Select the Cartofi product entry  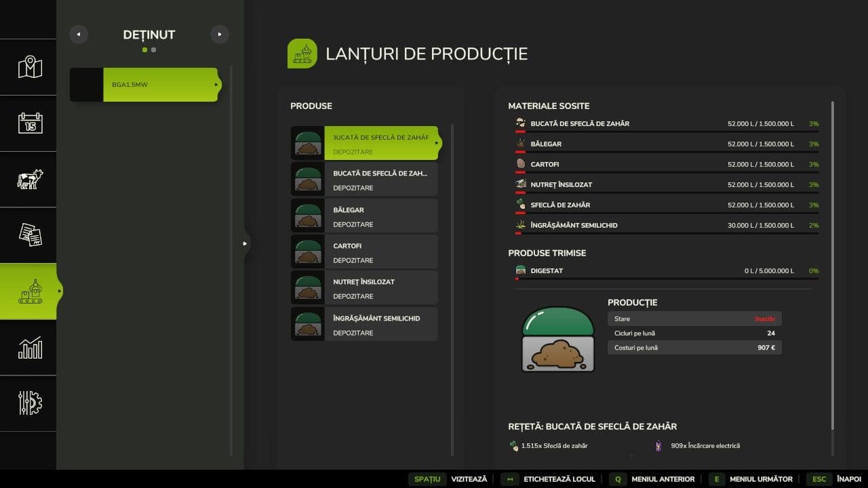[x=364, y=252]
